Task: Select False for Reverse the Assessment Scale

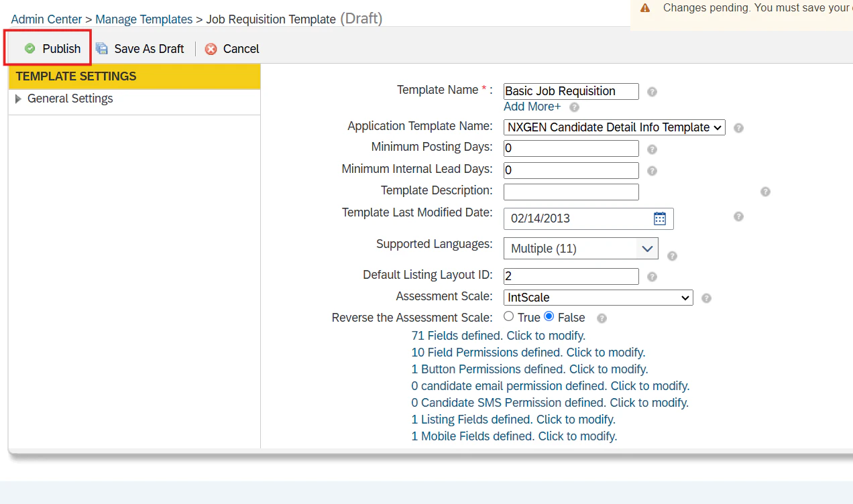Action: click(549, 316)
